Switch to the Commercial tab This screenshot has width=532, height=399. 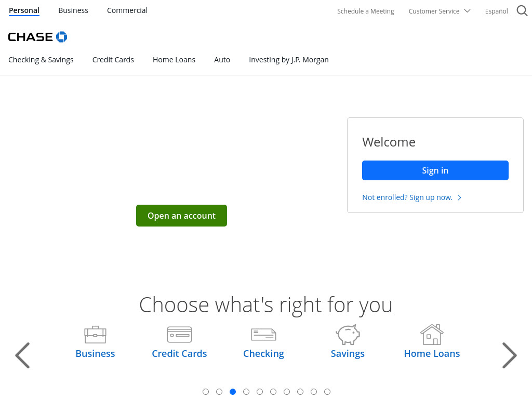tap(127, 10)
